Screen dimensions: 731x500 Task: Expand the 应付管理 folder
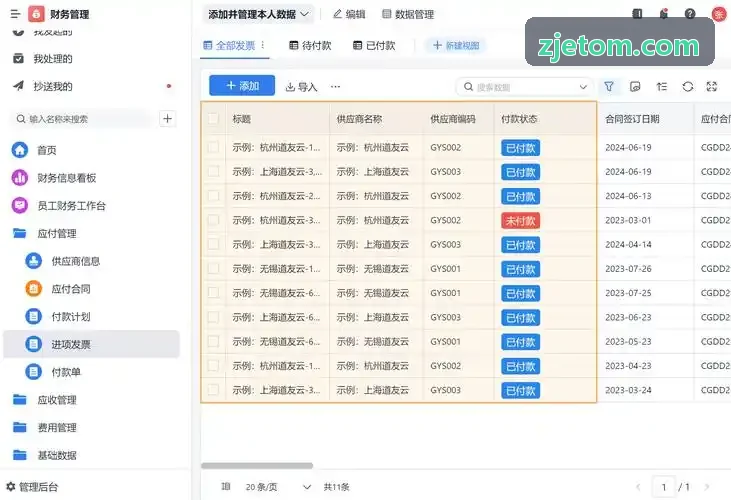tap(20, 233)
